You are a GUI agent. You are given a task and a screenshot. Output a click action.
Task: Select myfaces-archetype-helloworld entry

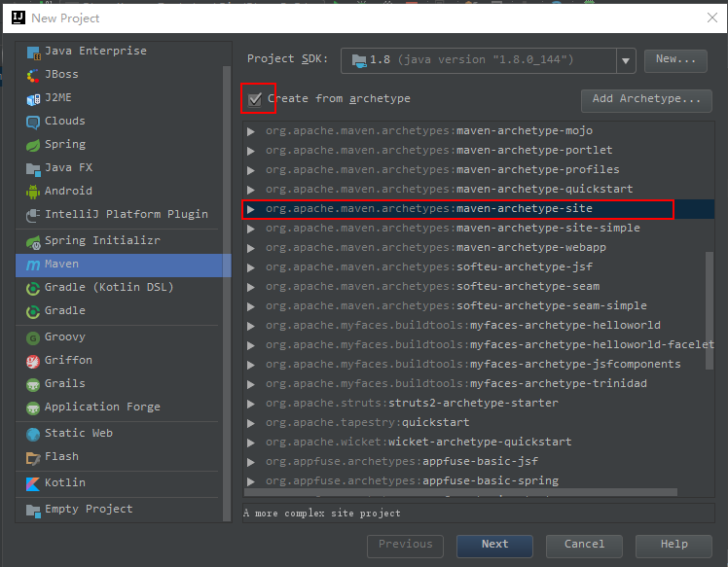pyautogui.click(x=478, y=326)
